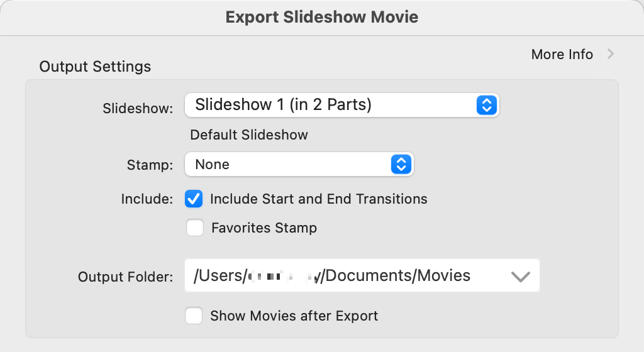Open the Stamp dropdown showing None
The image size is (644, 352).
(289, 165)
